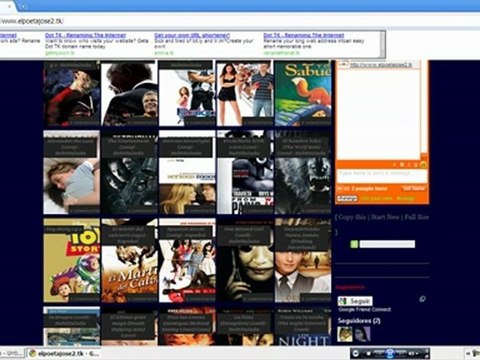The width and height of the screenshot is (480, 360).
Task: Open the poster of young man in tie
Action: click(x=303, y=260)
